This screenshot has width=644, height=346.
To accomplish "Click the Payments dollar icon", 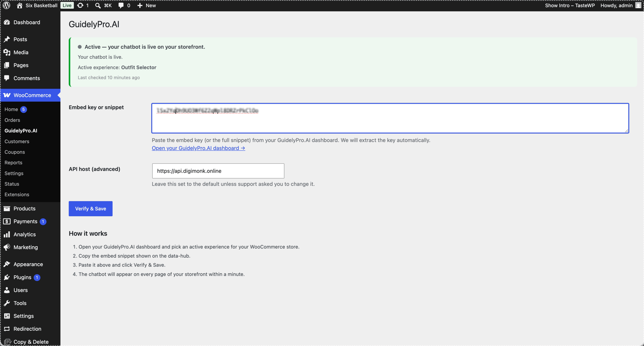I will (x=7, y=221).
